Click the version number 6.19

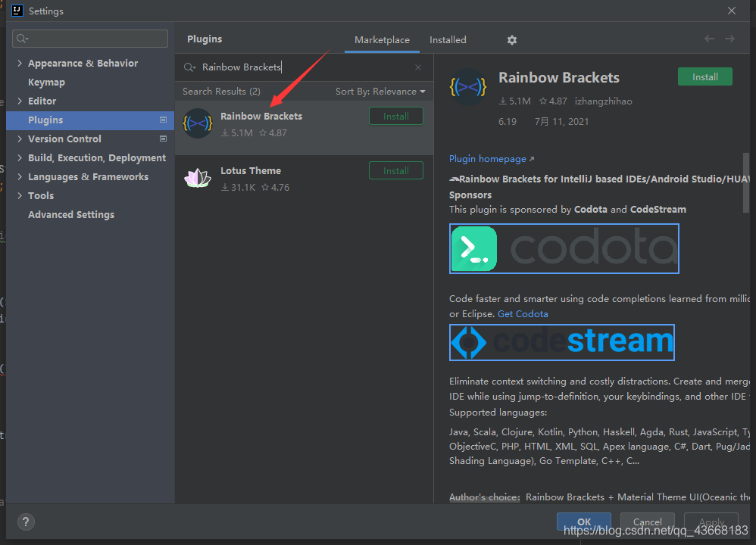508,121
